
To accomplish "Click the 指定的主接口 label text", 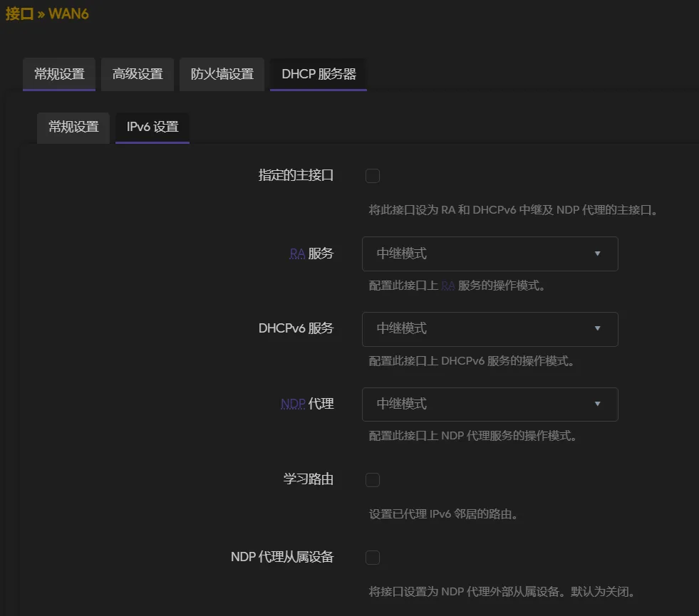I will click(x=296, y=175).
